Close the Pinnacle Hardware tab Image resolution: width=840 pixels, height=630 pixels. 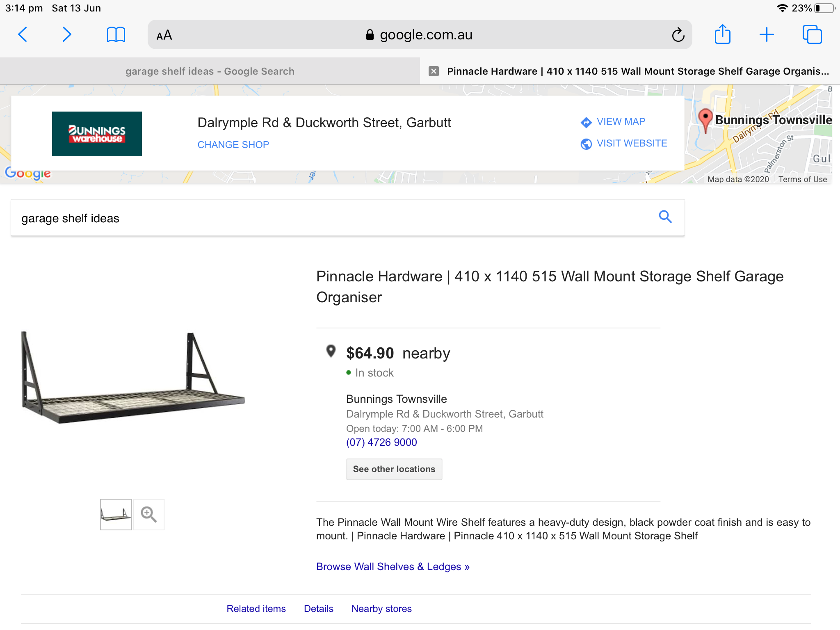click(434, 71)
